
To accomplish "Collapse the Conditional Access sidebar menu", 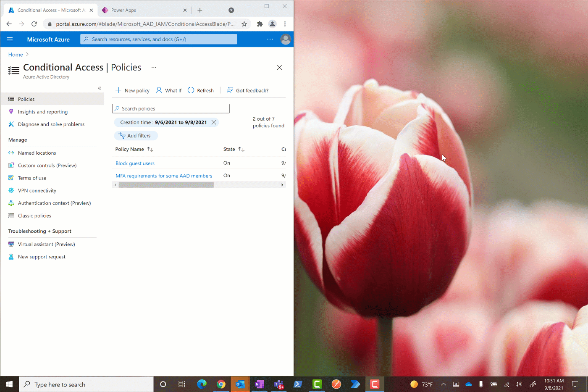I will coord(100,88).
